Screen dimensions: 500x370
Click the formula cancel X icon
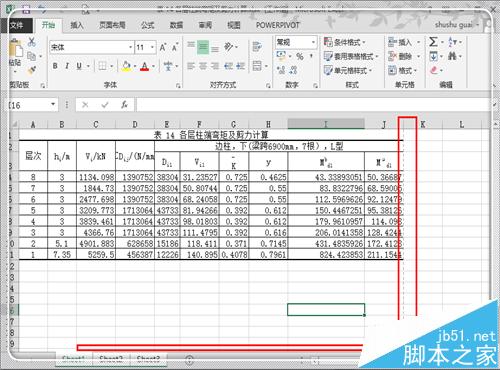(85, 105)
